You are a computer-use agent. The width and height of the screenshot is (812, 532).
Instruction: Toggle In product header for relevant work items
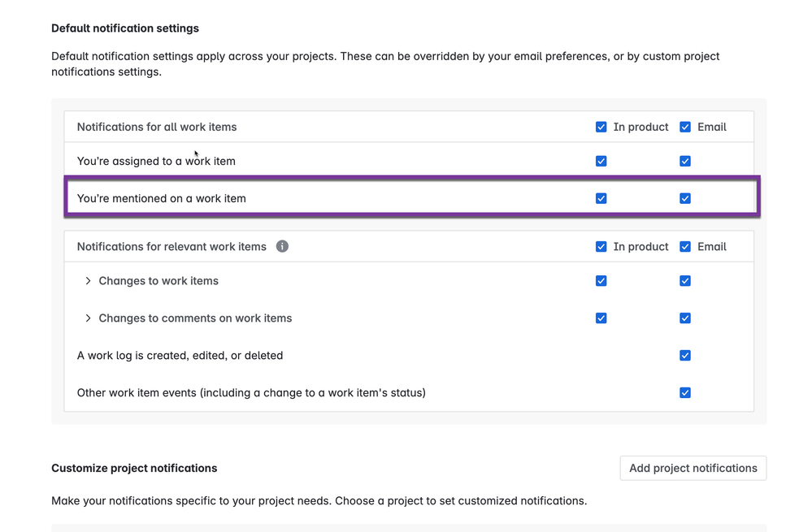[x=601, y=246]
